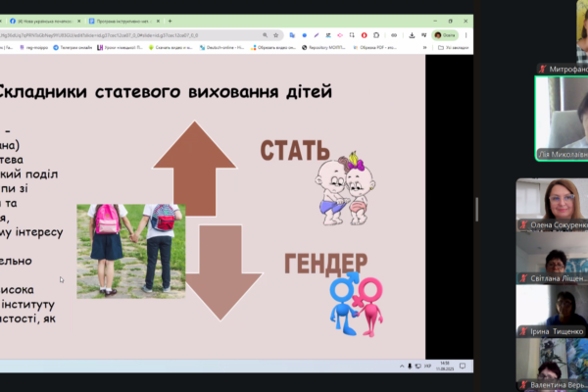Viewport: 588px width, 392px height.
Task: Open Chrome downloads icon
Action: click(412, 35)
